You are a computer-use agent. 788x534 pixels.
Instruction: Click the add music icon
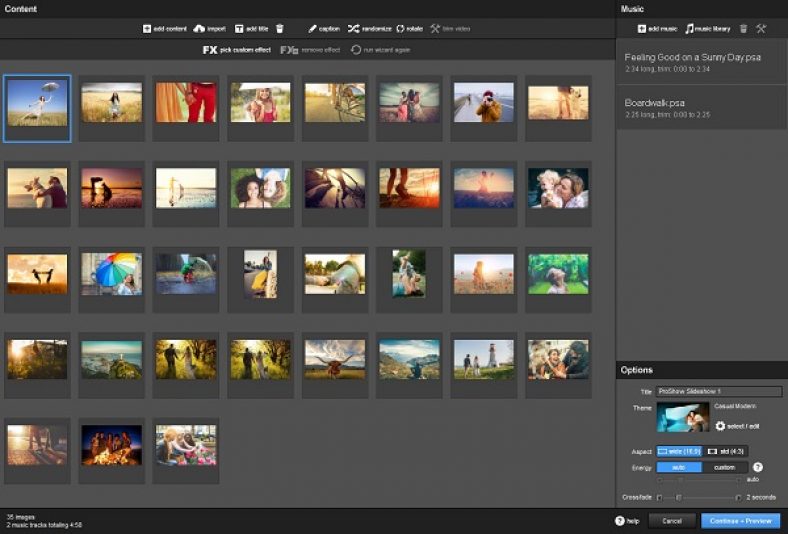(x=641, y=29)
